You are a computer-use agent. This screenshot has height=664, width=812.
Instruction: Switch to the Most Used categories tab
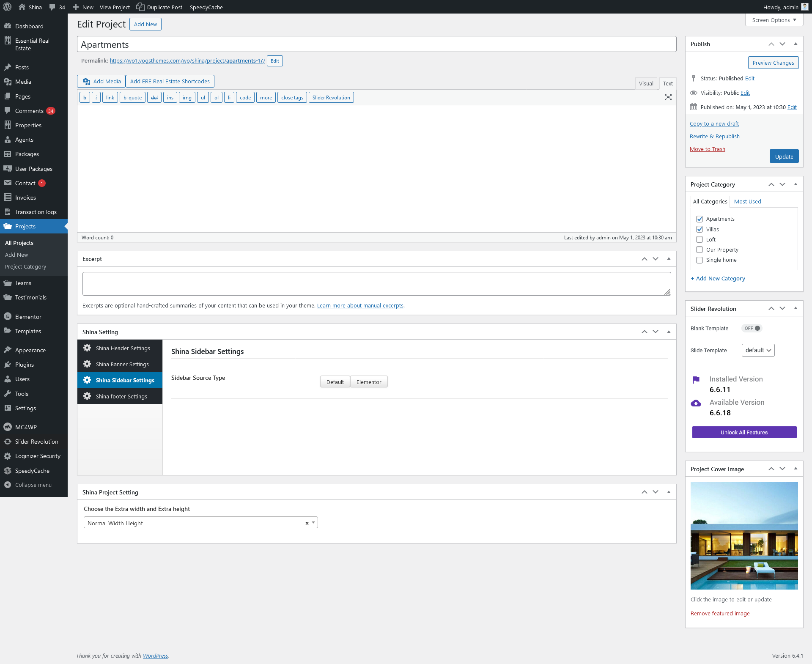[x=747, y=201]
